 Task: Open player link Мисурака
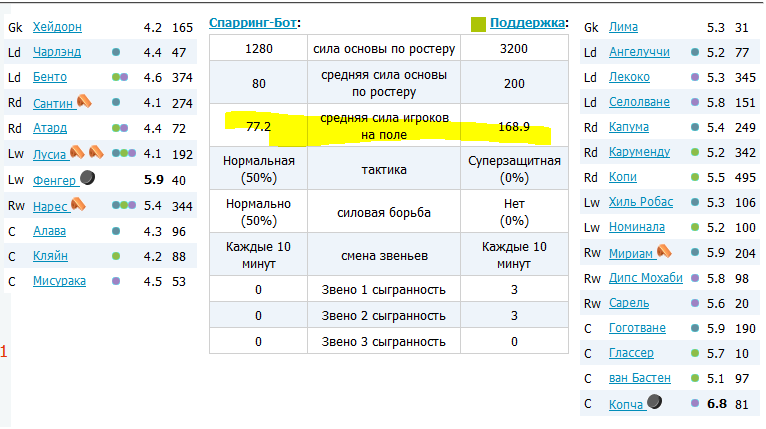[59, 281]
